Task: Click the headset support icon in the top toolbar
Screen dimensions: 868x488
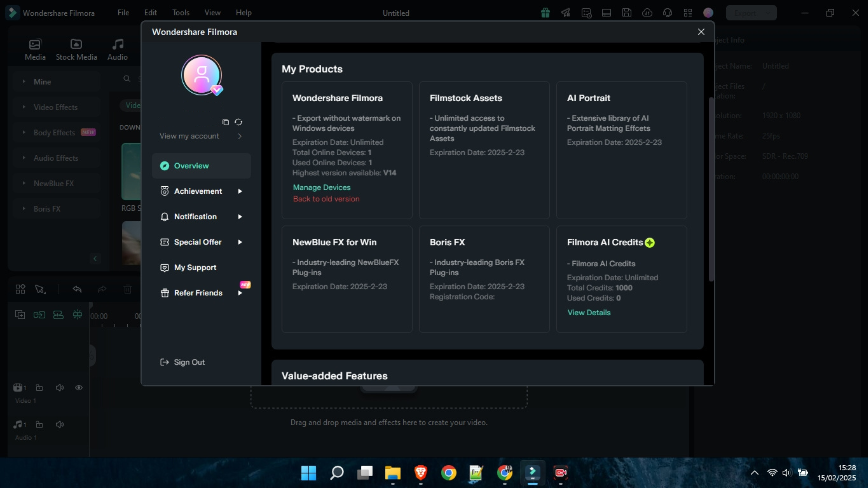Action: (x=667, y=13)
